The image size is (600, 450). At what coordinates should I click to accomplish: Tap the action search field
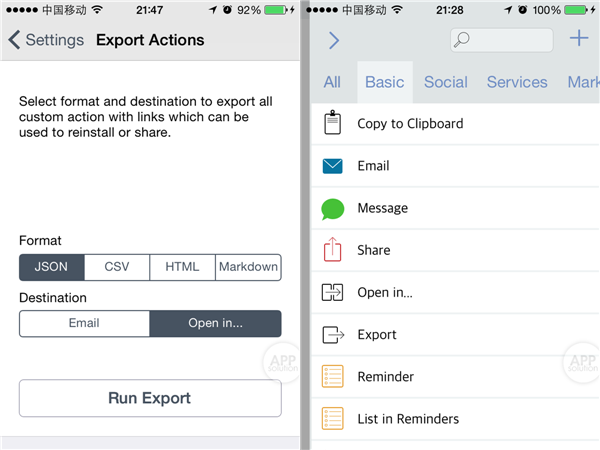point(501,40)
